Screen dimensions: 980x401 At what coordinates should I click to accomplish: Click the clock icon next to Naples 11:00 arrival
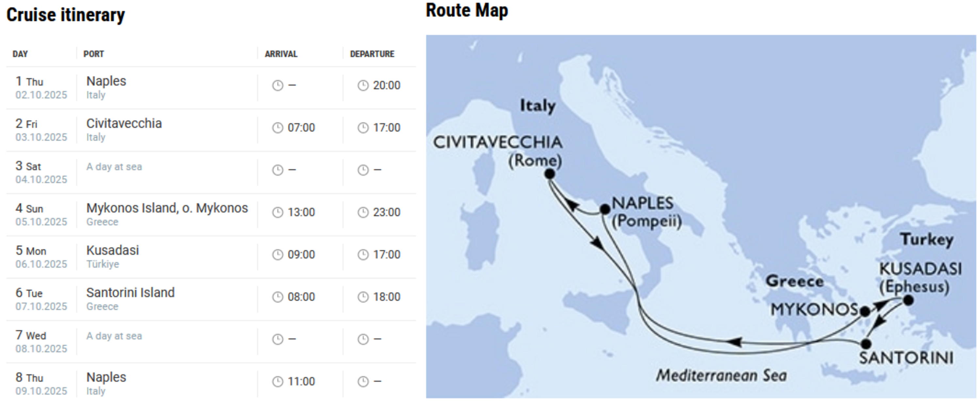278,381
